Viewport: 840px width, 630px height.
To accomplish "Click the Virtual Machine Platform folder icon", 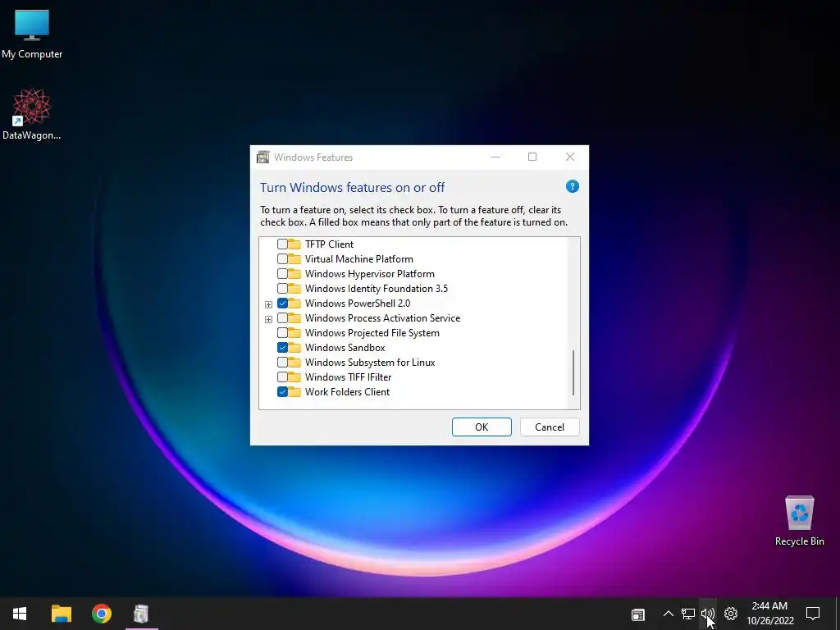I will click(x=294, y=258).
